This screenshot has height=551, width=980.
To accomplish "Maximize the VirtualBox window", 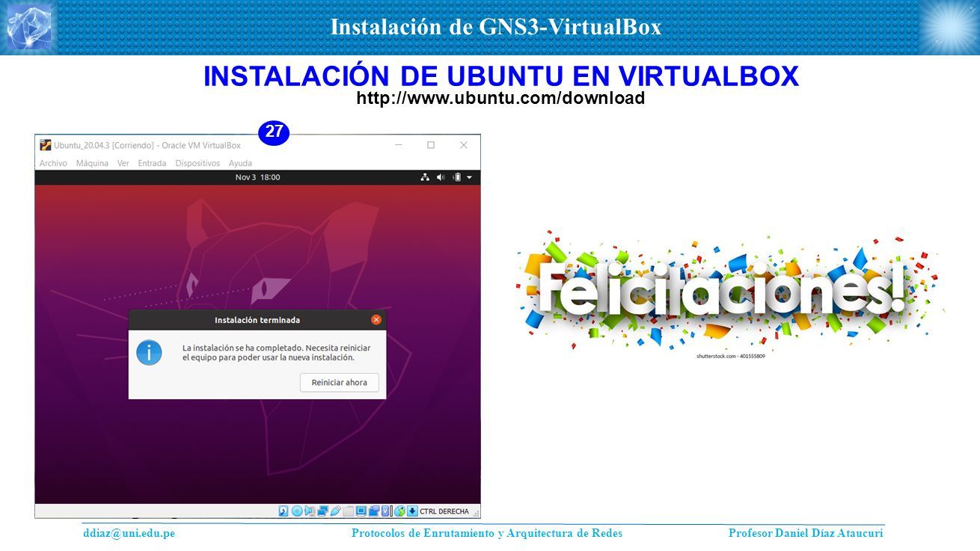I will [431, 145].
